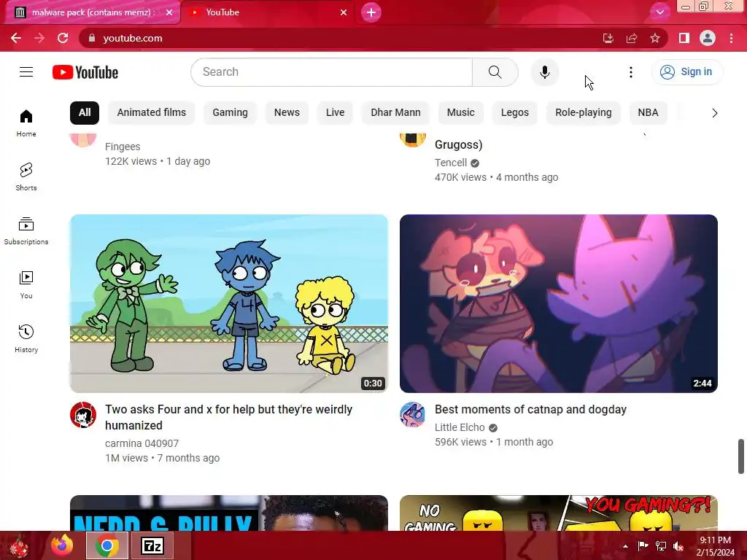Select the Animated films chip
Screen dimensions: 747x560
point(152,113)
